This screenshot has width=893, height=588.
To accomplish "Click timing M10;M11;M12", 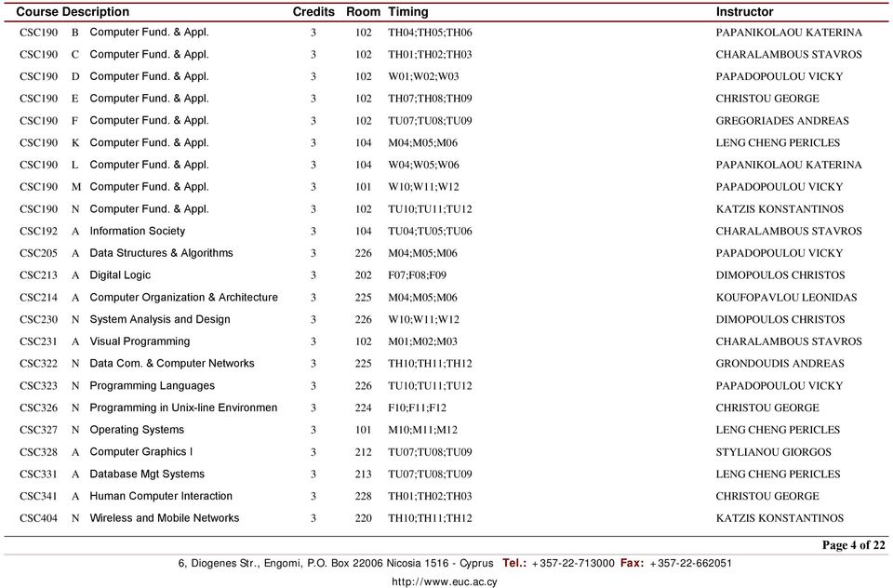I will 422,430.
